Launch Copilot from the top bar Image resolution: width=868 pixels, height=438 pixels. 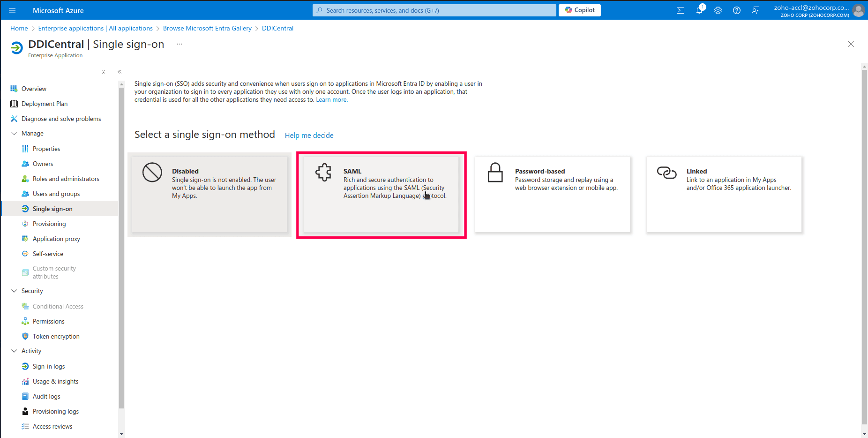pyautogui.click(x=579, y=10)
